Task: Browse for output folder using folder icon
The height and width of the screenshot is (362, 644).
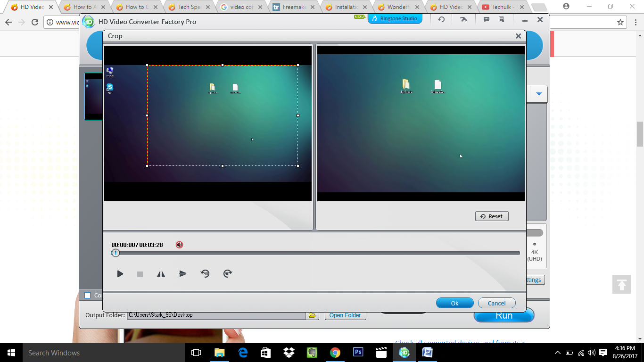Action: [312, 315]
